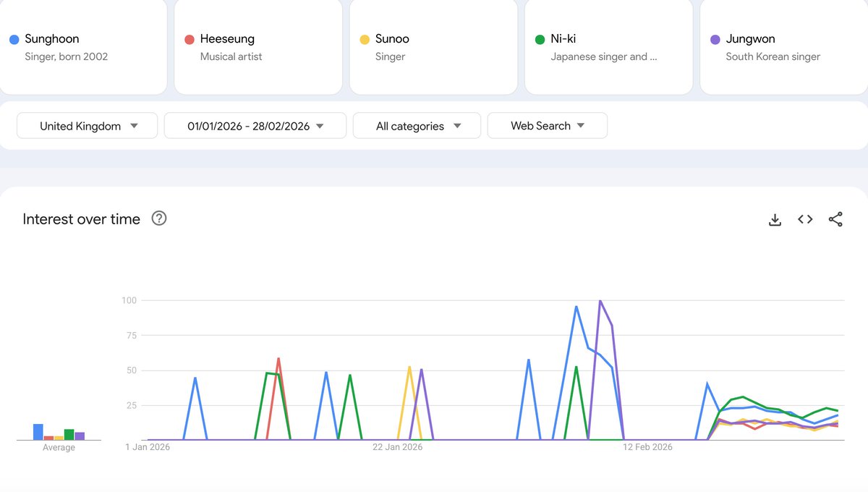
Task: Click the 'Average' label under bars
Action: [59, 448]
